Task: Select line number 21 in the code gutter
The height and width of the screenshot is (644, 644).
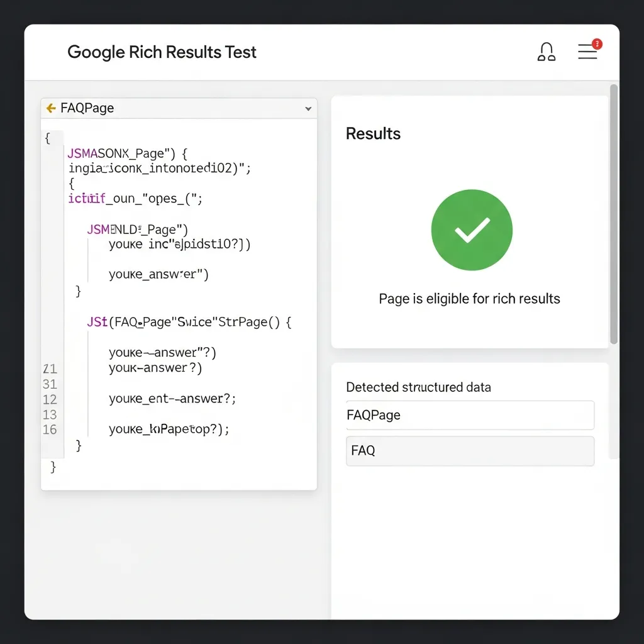Action: pyautogui.click(x=50, y=369)
